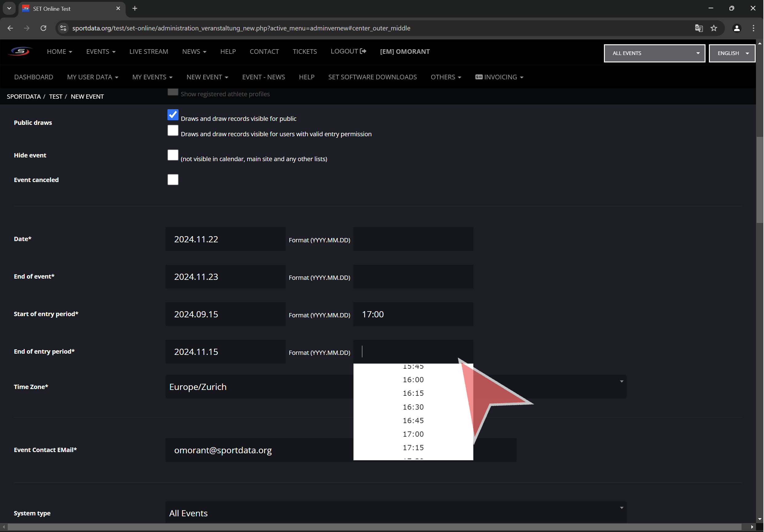
Task: Expand the ALL EVENTS dropdown
Action: [654, 53]
